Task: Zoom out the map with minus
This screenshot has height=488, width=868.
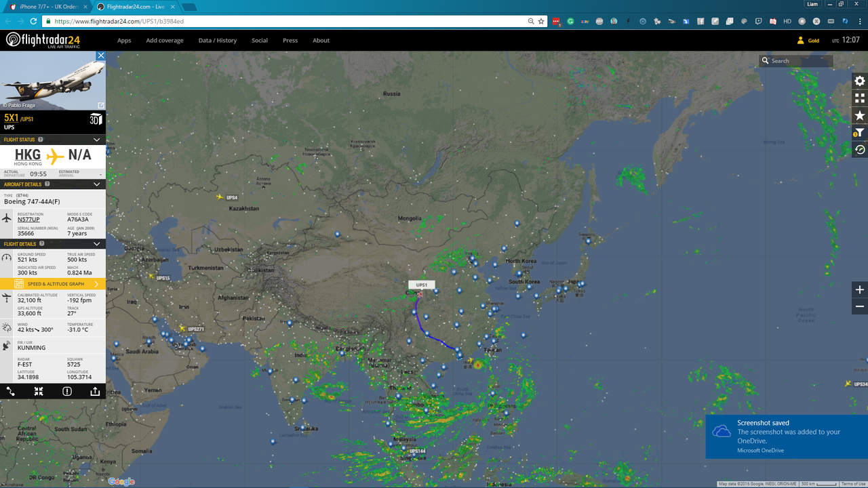Action: [860, 306]
